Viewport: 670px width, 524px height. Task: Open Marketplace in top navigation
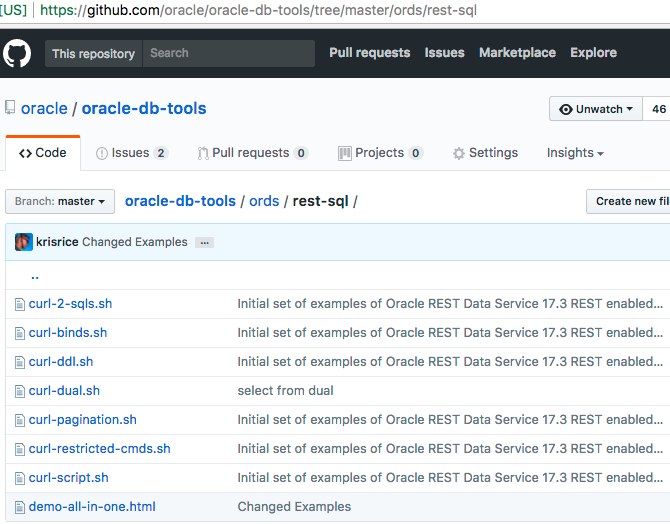[517, 53]
